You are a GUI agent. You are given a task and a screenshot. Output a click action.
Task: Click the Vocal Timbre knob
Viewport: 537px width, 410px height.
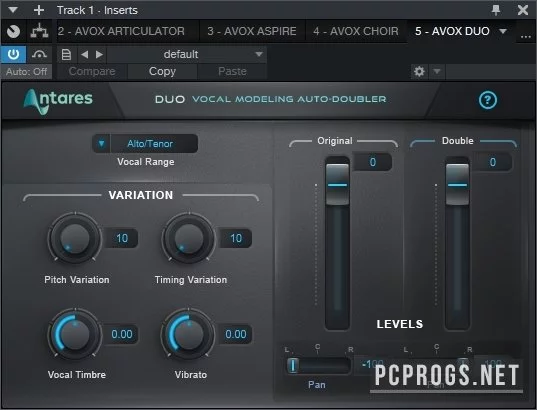[x=75, y=334]
